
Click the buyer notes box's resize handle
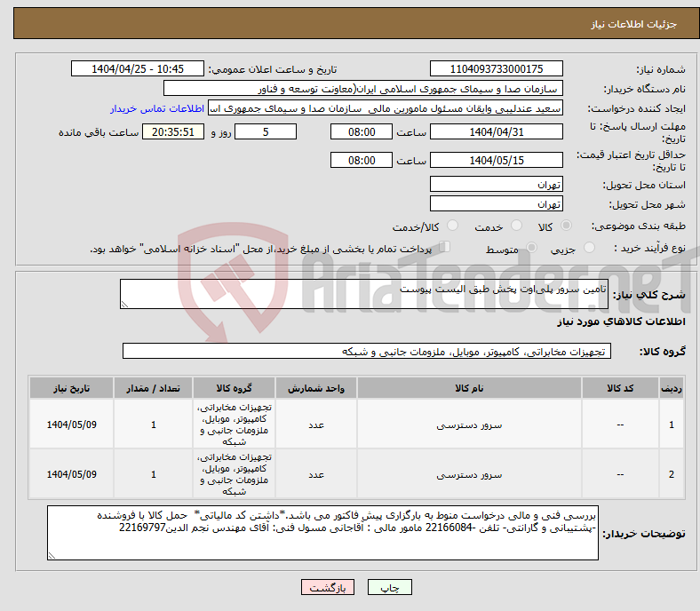pyautogui.click(x=52, y=556)
